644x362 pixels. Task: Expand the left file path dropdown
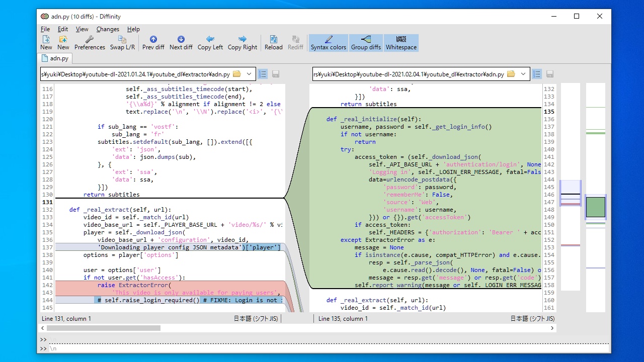click(249, 74)
